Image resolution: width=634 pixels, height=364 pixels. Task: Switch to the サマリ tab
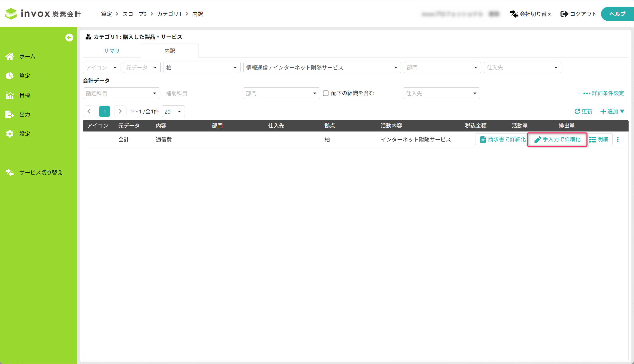coord(111,51)
